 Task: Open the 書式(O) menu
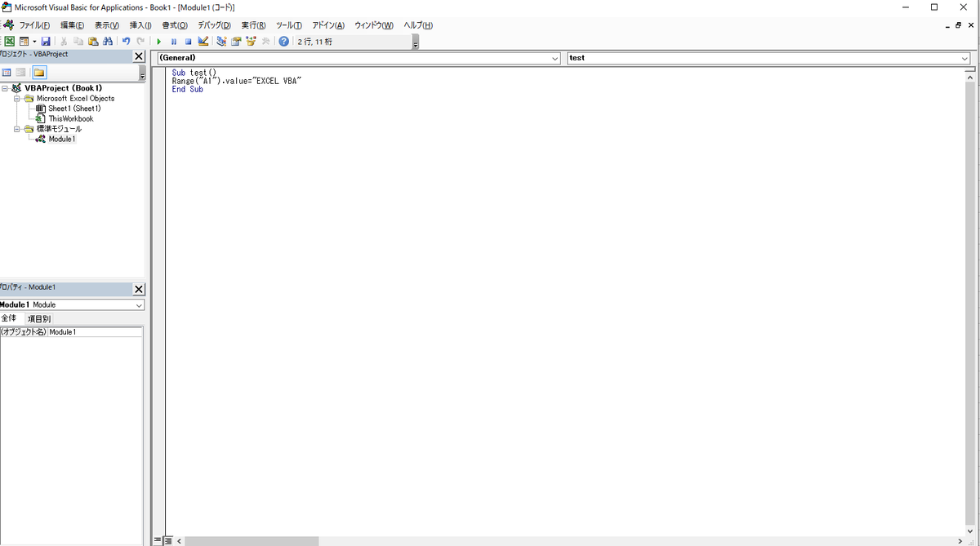pos(174,25)
